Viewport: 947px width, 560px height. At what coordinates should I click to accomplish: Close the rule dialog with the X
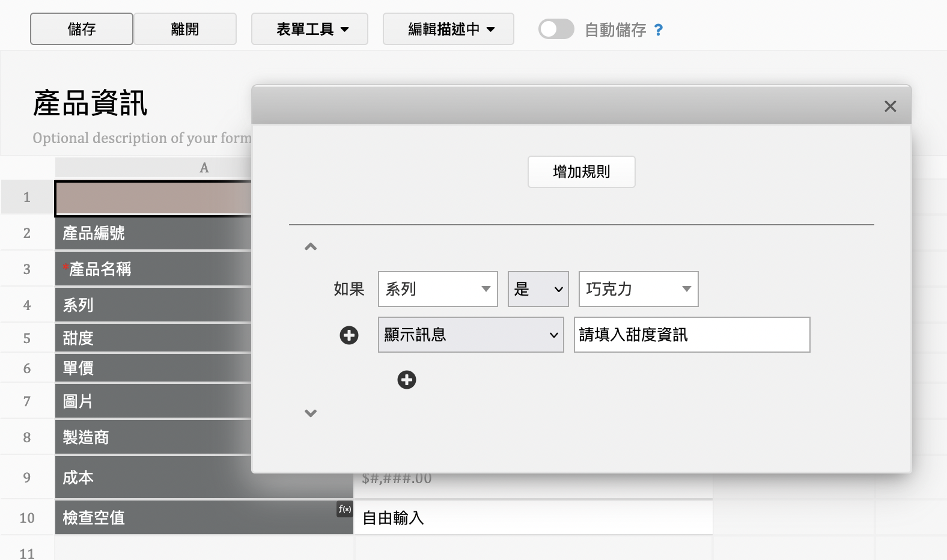pyautogui.click(x=891, y=106)
